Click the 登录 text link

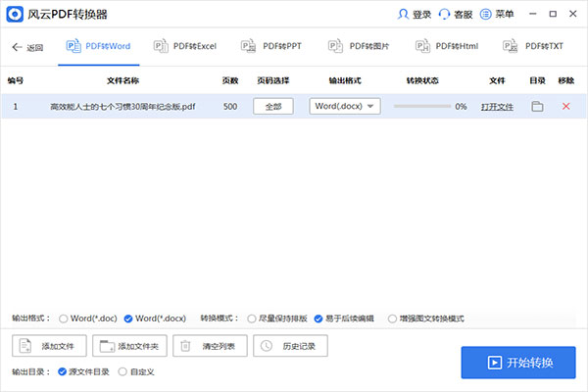coord(421,15)
